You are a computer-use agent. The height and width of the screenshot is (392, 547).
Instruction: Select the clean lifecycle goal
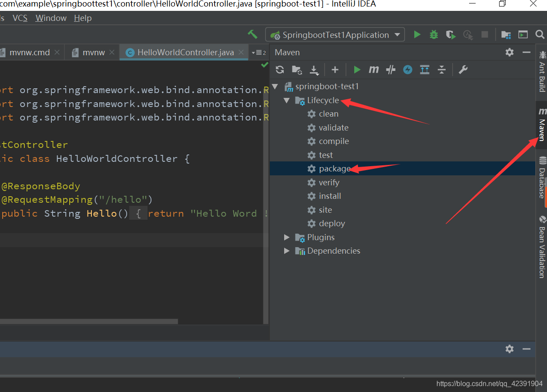(x=329, y=114)
